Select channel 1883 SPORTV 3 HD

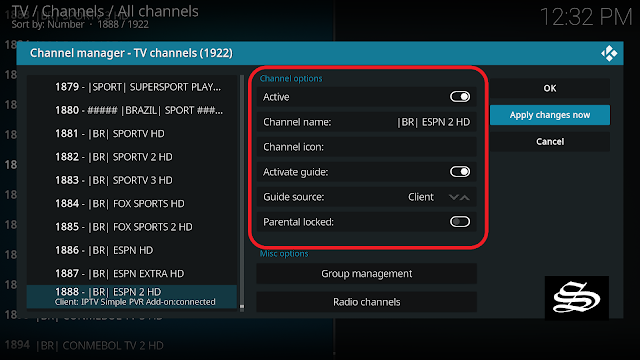pos(132,180)
